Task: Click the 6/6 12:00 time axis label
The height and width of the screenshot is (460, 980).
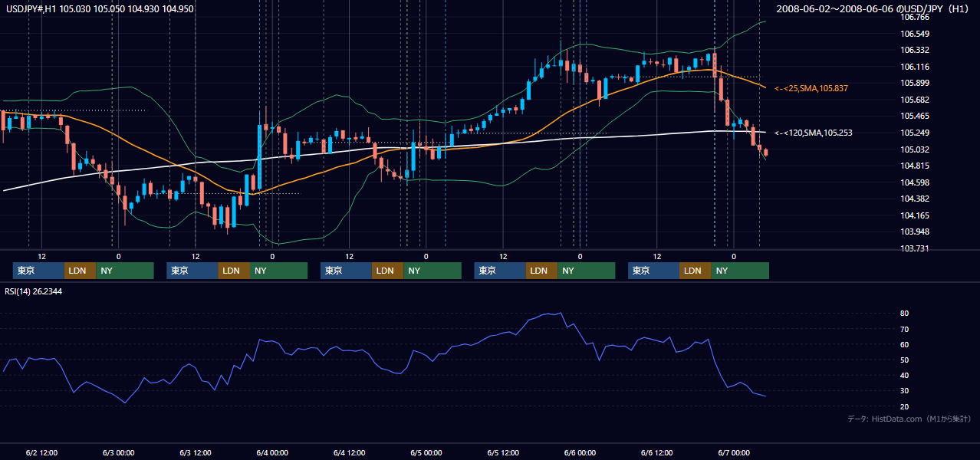Action: [656, 452]
